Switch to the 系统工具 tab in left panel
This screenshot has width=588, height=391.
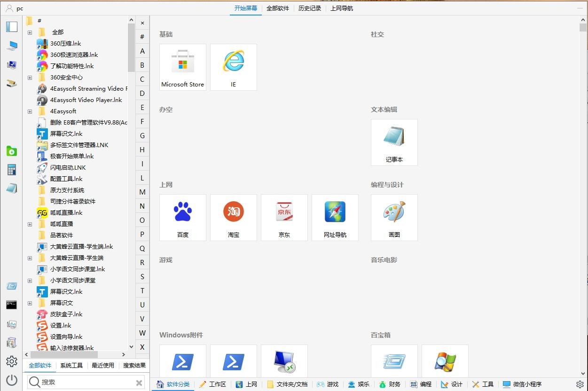point(71,365)
